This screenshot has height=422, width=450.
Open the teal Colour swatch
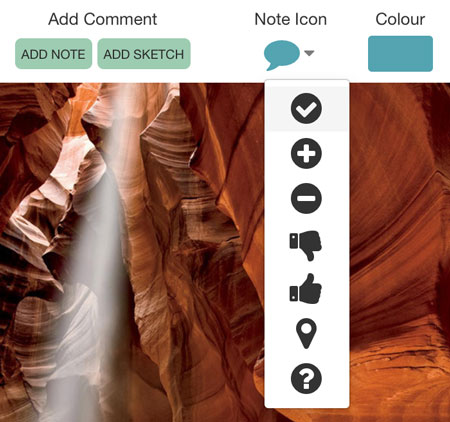click(x=400, y=54)
